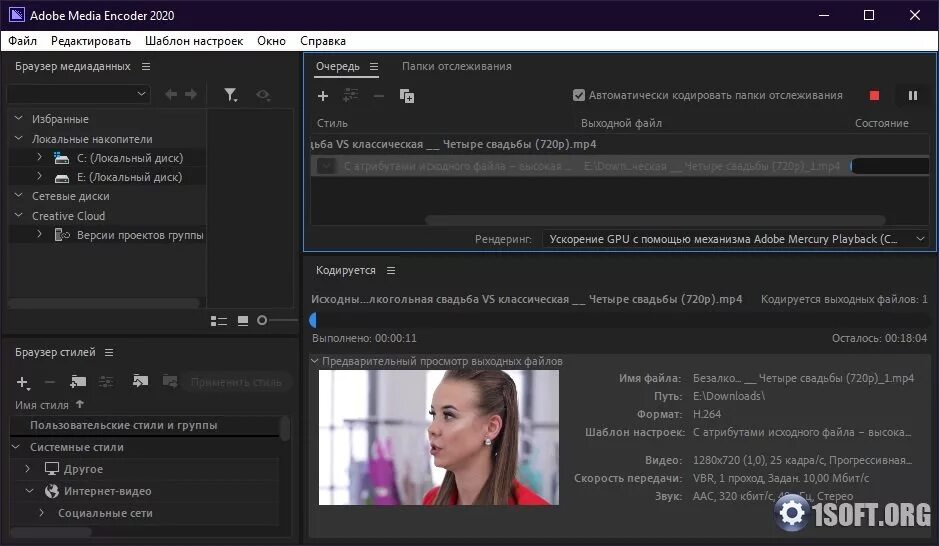Toggle Автоматически кодировать папки отслеживания checkbox
This screenshot has height=546, width=939.
(x=578, y=95)
